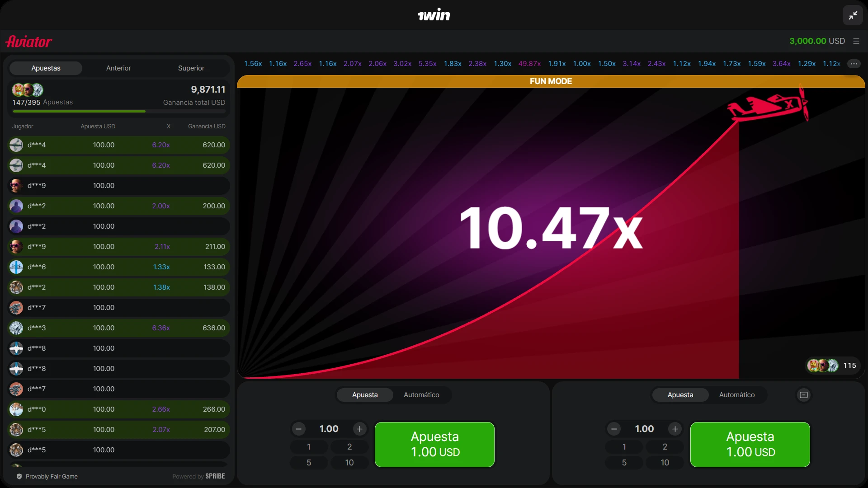Remove the second bet panel with the minus-panel icon
Image resolution: width=868 pixels, height=488 pixels.
click(x=803, y=394)
